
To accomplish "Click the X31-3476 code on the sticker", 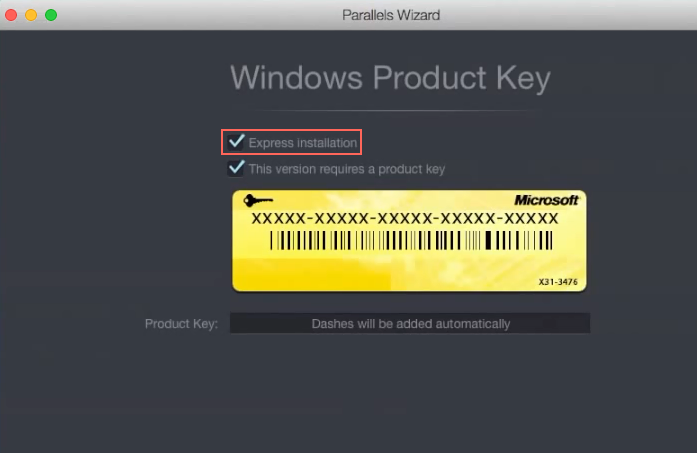I will [x=556, y=283].
